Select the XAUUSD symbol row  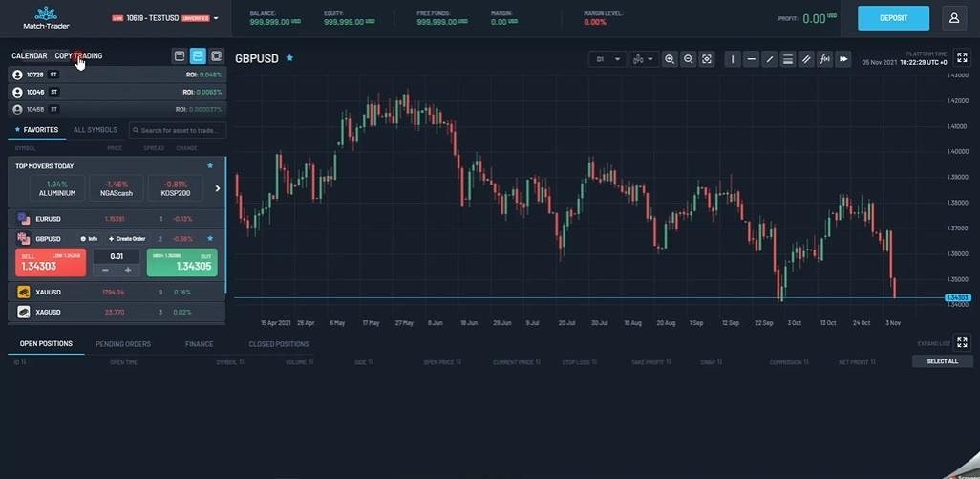(x=117, y=292)
